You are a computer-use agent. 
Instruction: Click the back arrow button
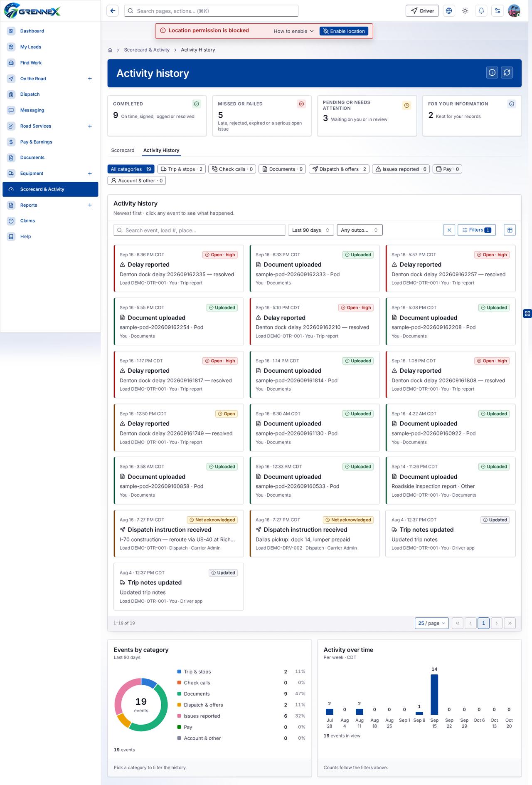(113, 11)
